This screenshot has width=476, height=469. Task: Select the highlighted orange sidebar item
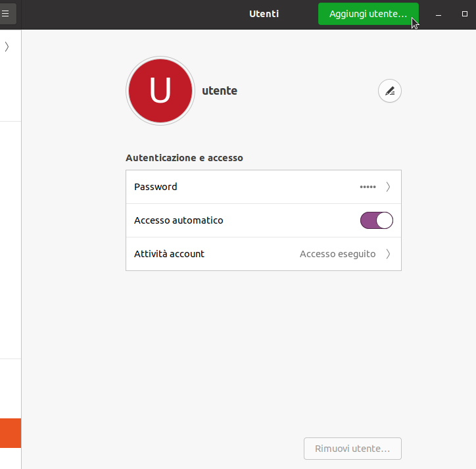coord(11,433)
